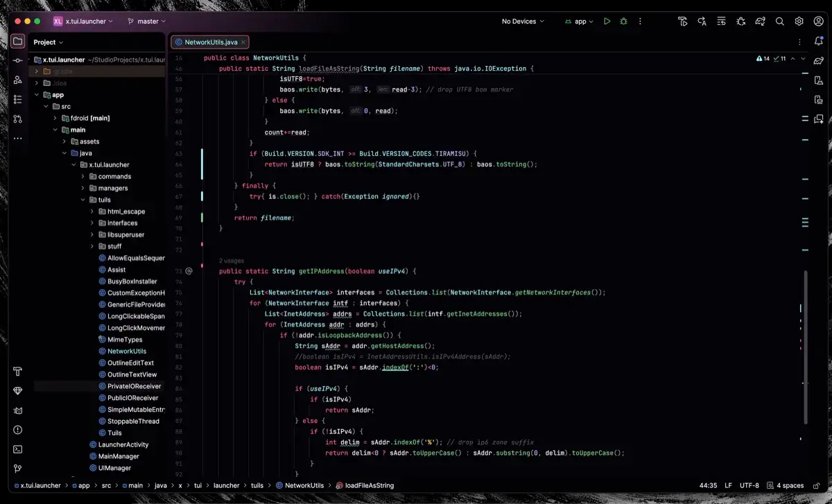Expand the managers package
The height and width of the screenshot is (504, 832).
83,188
